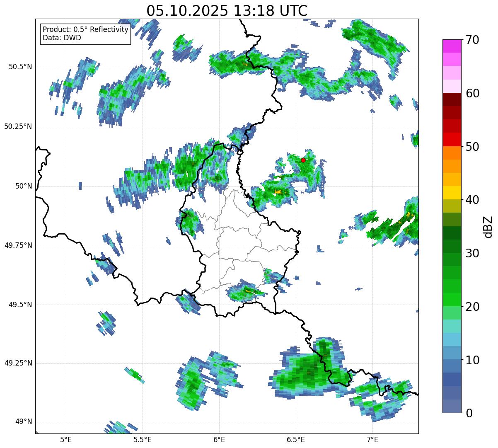
Task: Click the 5.5°E longitude label
Action: tap(143, 439)
